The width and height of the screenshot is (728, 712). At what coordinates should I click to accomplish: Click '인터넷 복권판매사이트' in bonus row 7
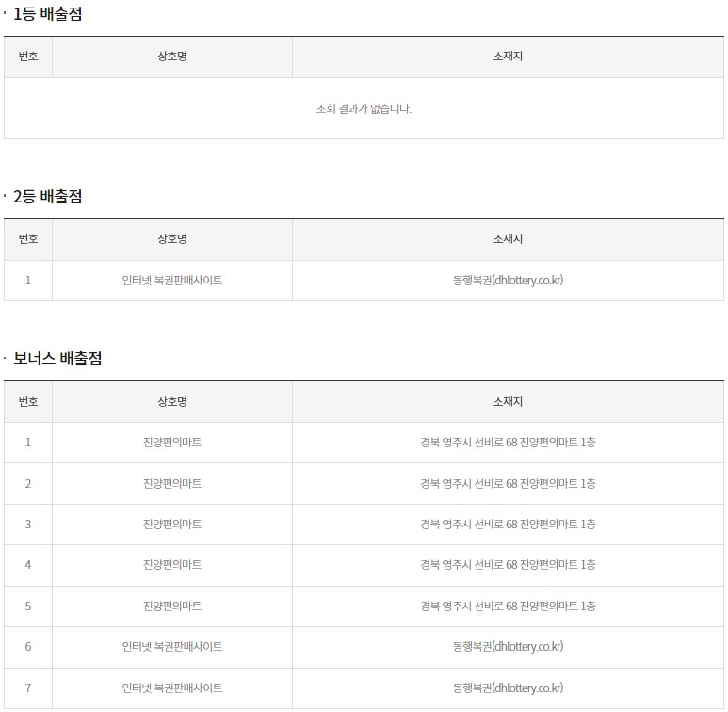[x=172, y=688]
